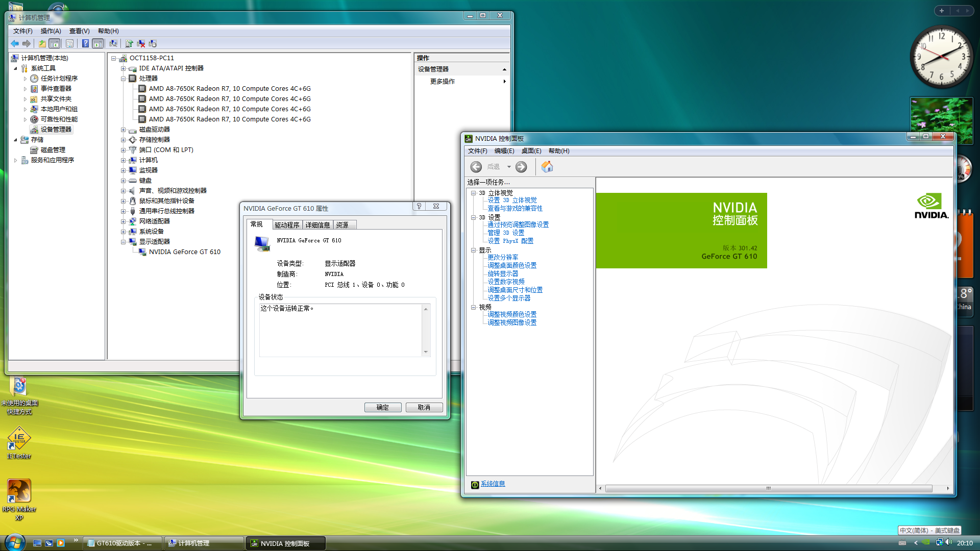Click the NVIDIA panel horizontal scrollbar

(x=768, y=488)
